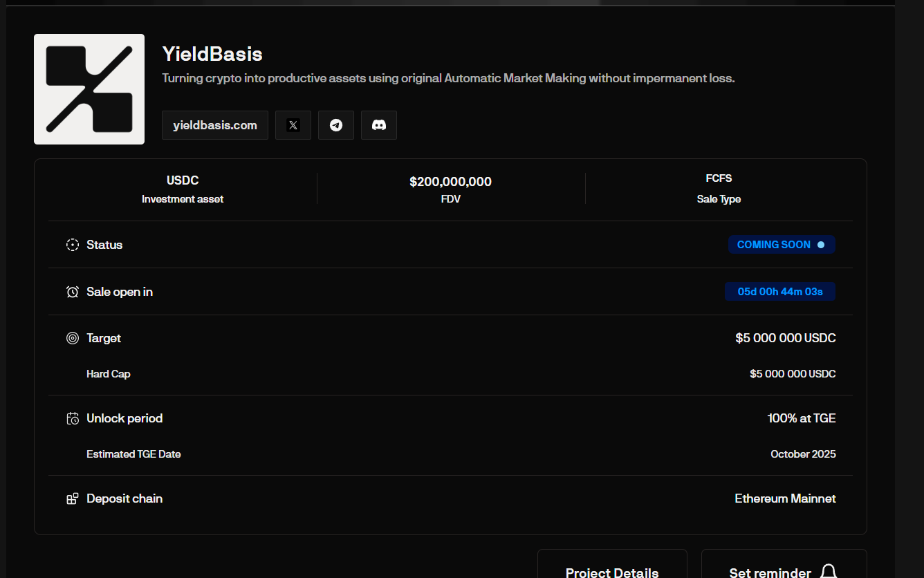The image size is (924, 578).
Task: Click the USDC Investment asset label
Action: [x=183, y=180]
